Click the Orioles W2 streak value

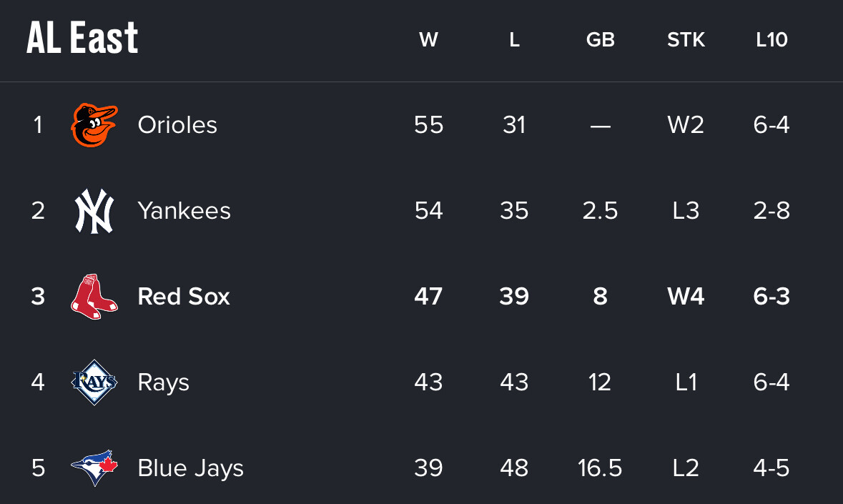coord(686,125)
